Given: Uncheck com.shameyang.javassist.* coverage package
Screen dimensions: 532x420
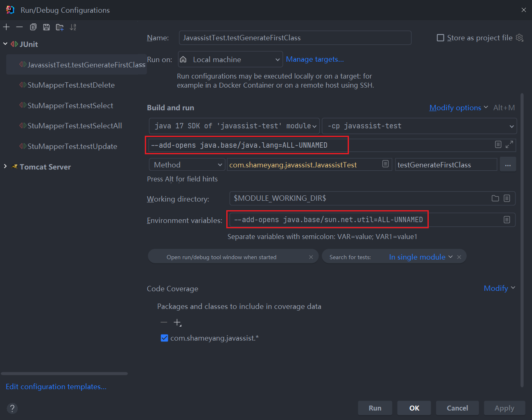Looking at the screenshot, I should click(x=165, y=338).
